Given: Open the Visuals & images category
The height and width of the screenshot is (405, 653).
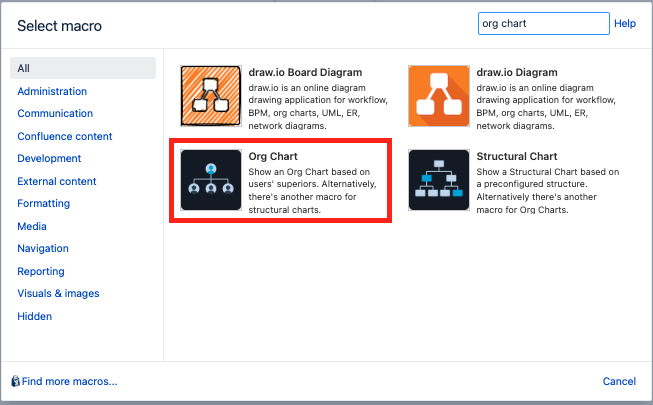Looking at the screenshot, I should [58, 293].
